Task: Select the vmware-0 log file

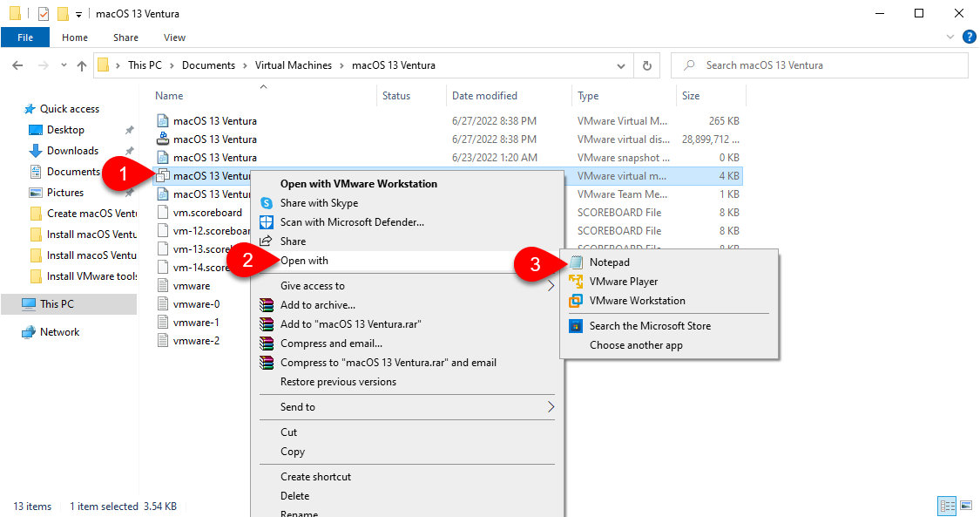Action: [196, 304]
